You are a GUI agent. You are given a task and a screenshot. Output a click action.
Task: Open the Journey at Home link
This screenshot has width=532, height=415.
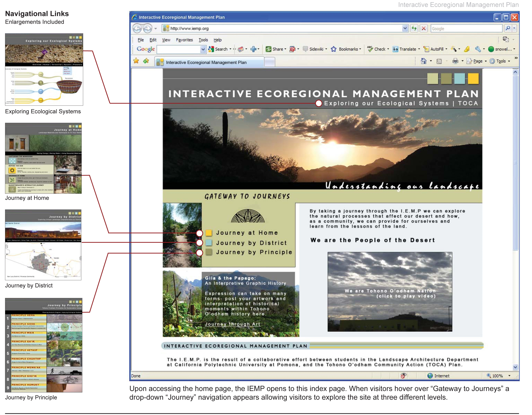(x=247, y=233)
